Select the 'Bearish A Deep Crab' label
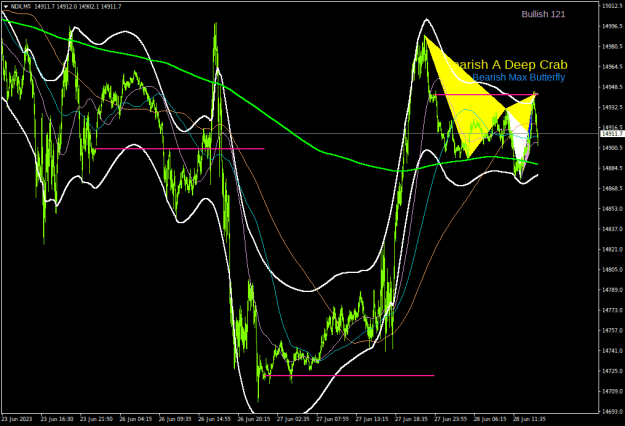 512,65
